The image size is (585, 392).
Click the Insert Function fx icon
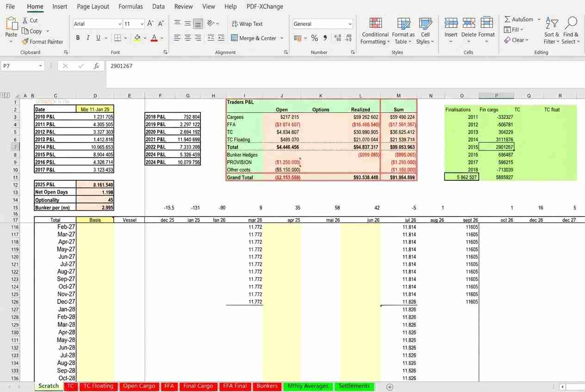point(96,66)
